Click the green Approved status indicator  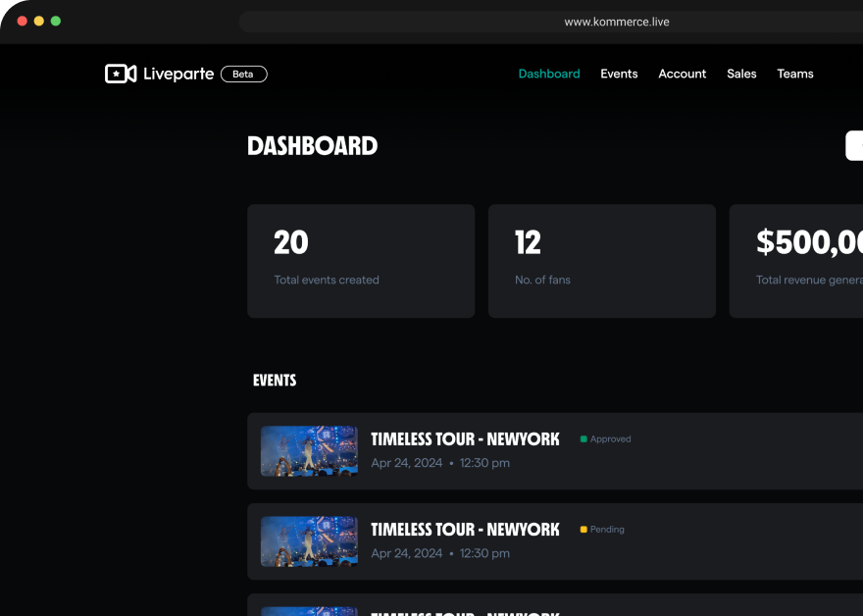point(606,439)
